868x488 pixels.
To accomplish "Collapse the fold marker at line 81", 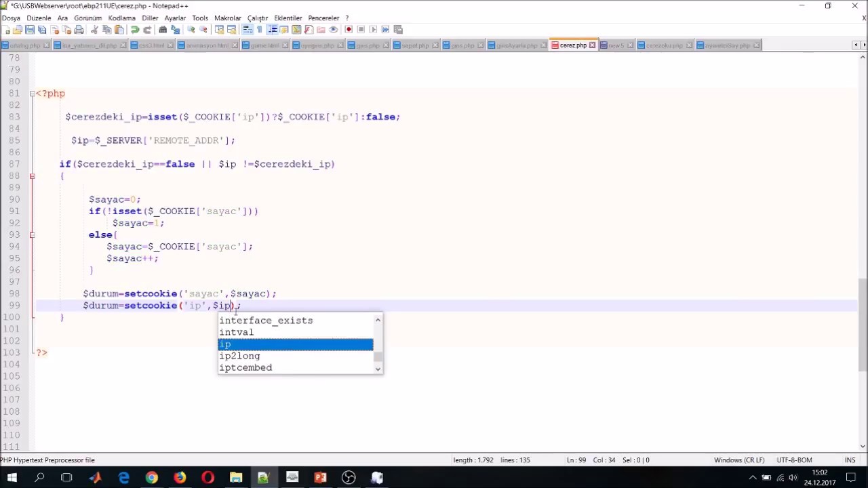I will coord(32,94).
